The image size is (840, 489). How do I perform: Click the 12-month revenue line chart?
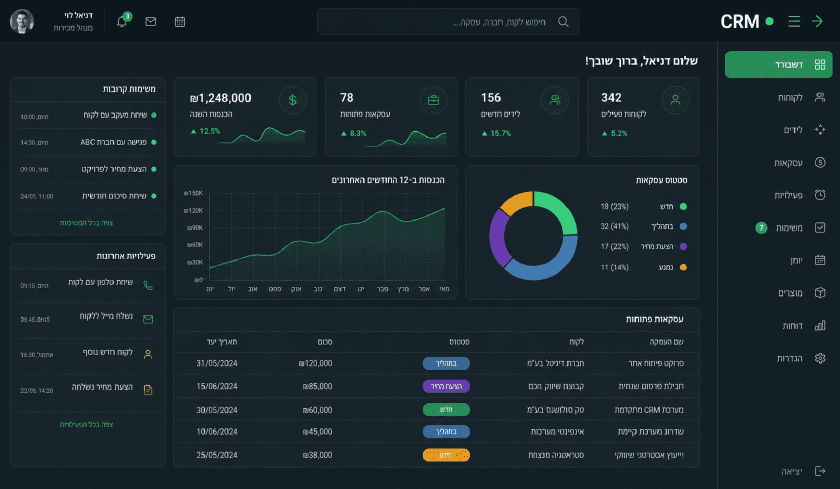[x=327, y=237]
